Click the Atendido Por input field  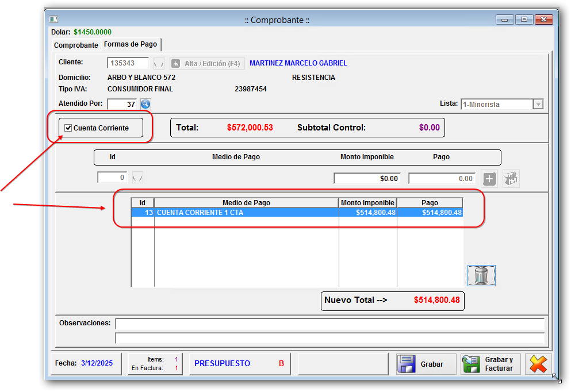coord(122,104)
